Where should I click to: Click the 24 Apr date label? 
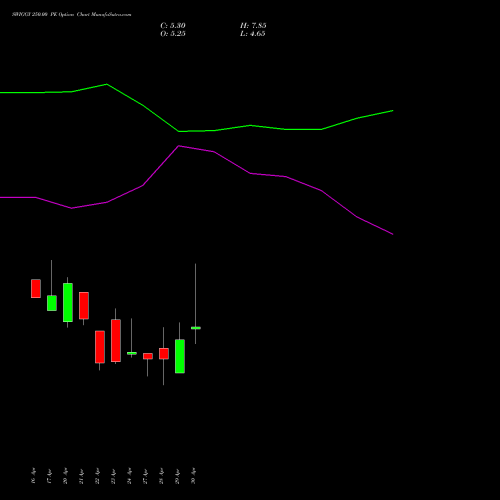[129, 476]
